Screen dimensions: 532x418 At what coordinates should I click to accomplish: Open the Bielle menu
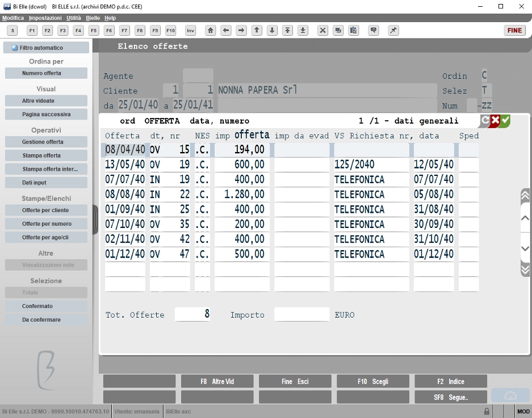[93, 18]
